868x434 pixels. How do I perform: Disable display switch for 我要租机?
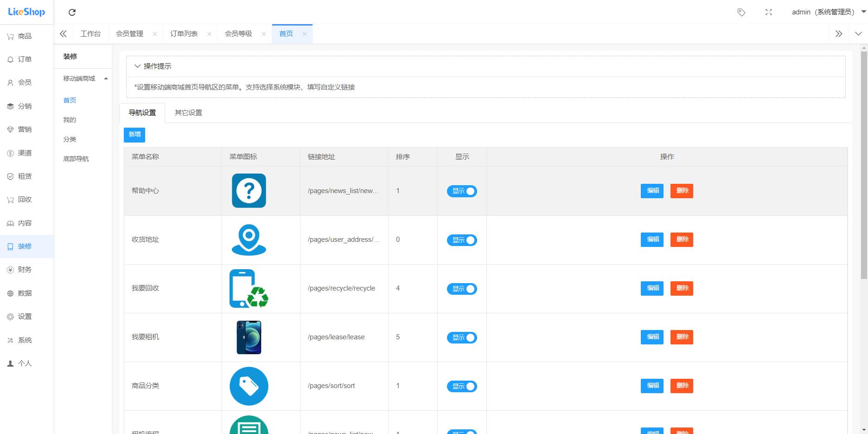pyautogui.click(x=462, y=337)
